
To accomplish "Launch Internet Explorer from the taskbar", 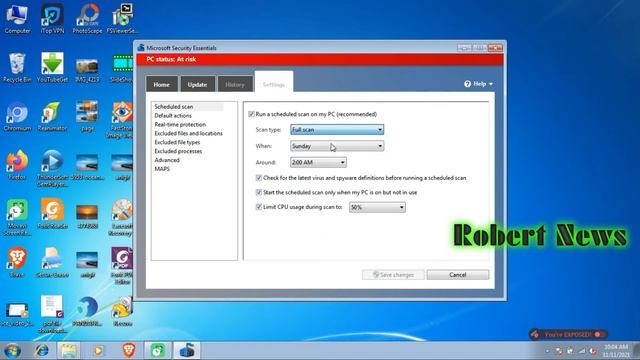I will point(42,351).
